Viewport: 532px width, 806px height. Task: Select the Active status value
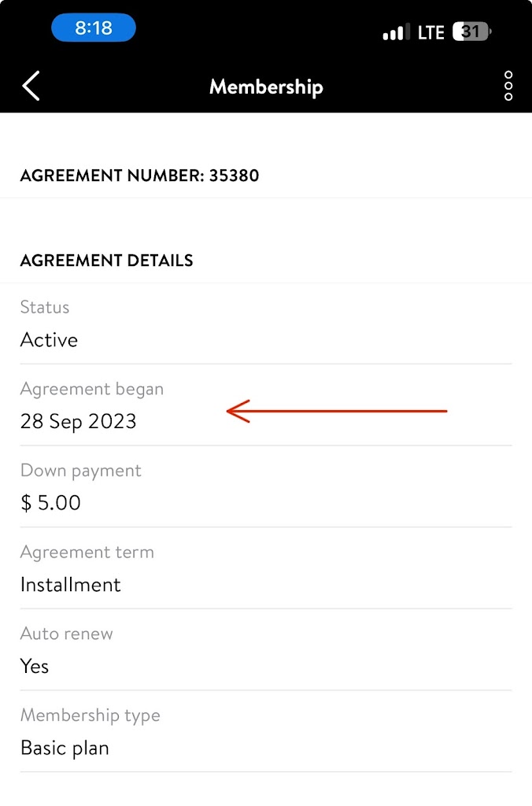[x=49, y=340]
